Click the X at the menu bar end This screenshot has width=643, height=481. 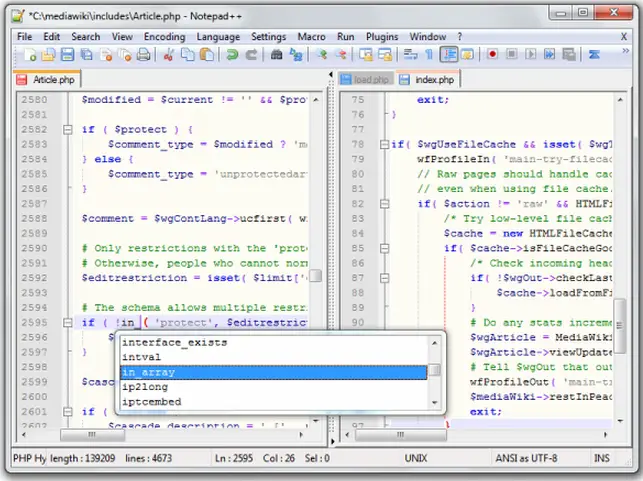tap(624, 36)
